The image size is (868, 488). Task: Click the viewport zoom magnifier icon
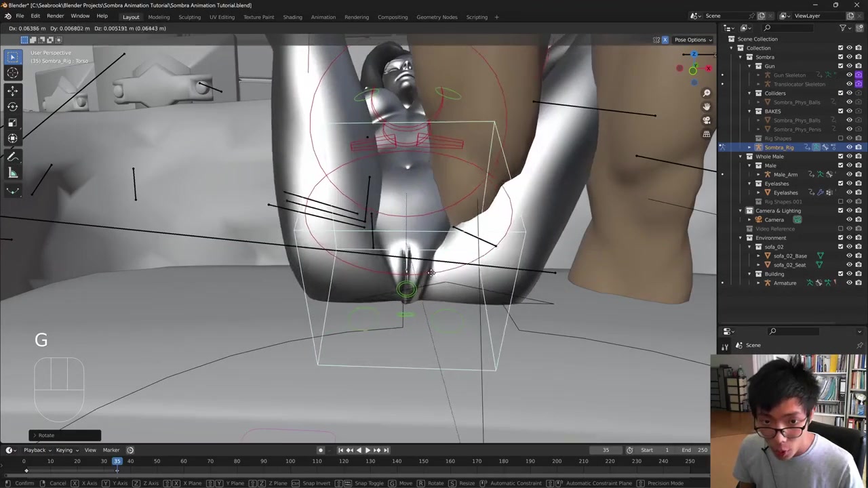click(x=707, y=93)
